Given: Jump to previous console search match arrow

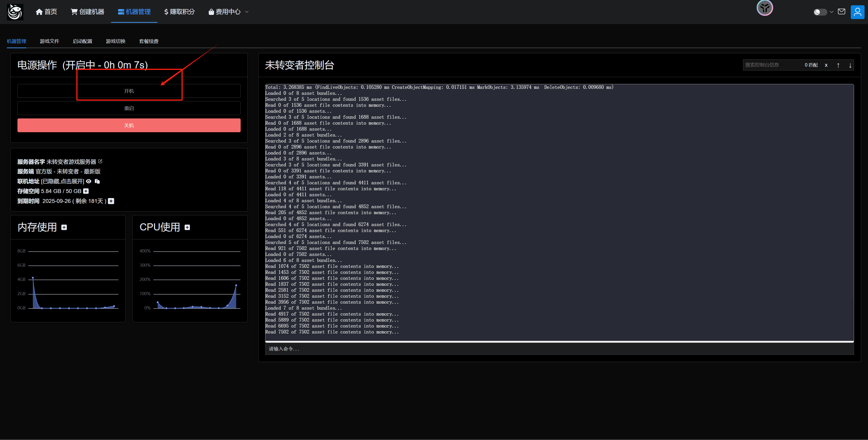Looking at the screenshot, I should 838,65.
